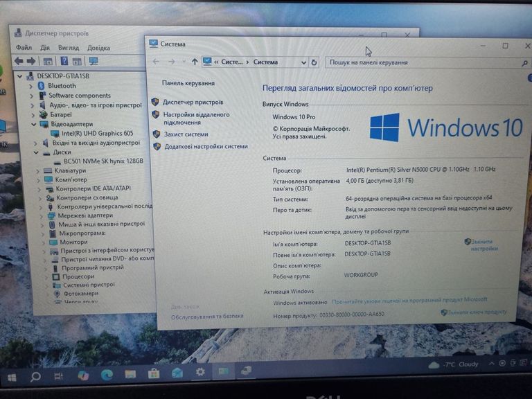Click Монітори category in device tree
The image size is (532, 399).
pyautogui.click(x=73, y=242)
